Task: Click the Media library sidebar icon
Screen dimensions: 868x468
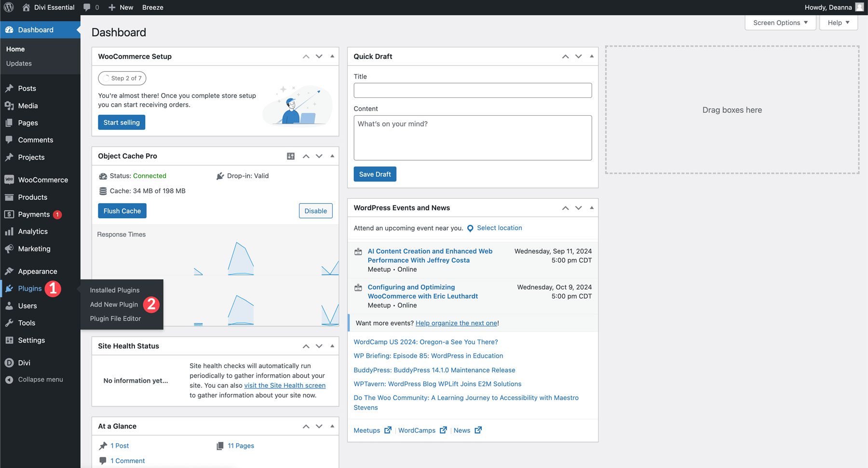Action: (9, 106)
